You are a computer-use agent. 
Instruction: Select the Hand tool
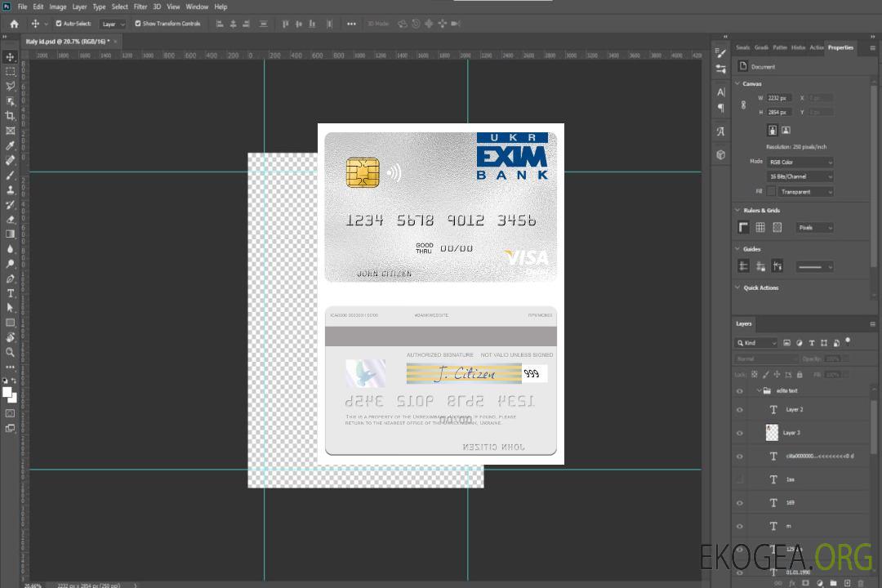[10, 337]
